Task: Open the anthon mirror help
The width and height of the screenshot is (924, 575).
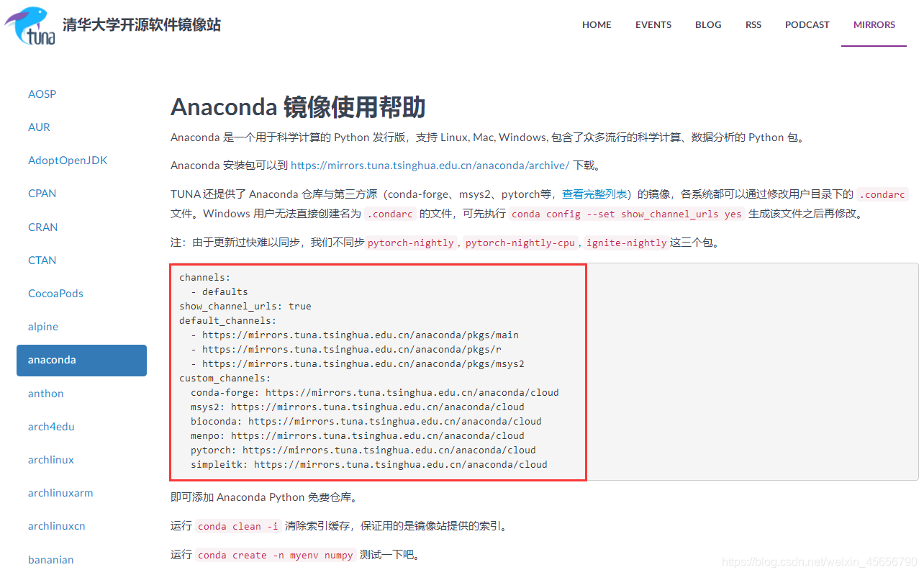Action: (x=45, y=394)
